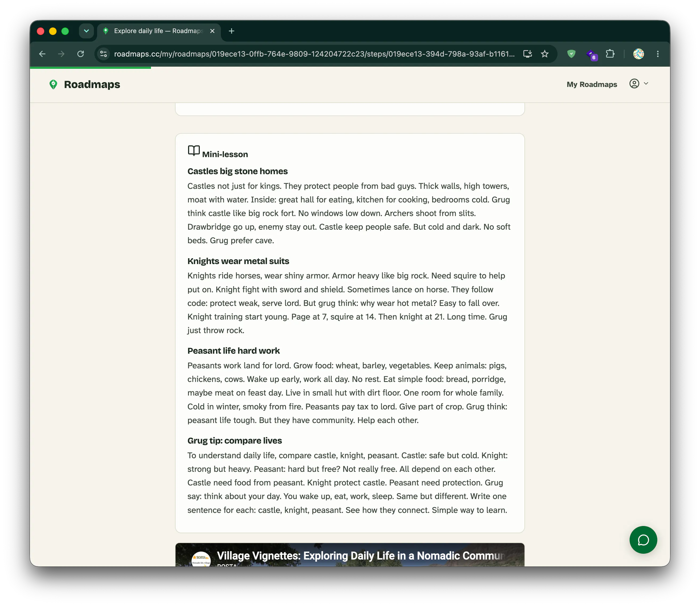This screenshot has height=606, width=700.
Task: Click the video channel avatar thumbnail
Action: [201, 559]
